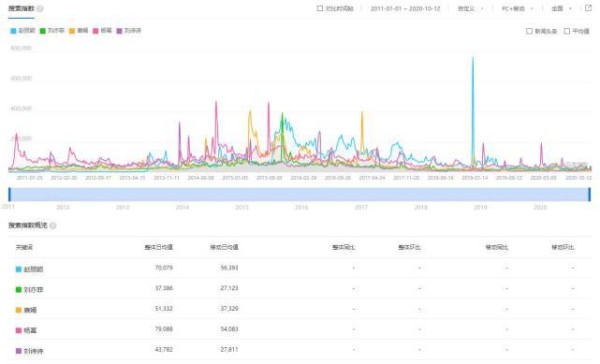The width and height of the screenshot is (600, 364).
Task: Toggle the blue 赵丽颖 series in chart legend
Action: coord(23,31)
